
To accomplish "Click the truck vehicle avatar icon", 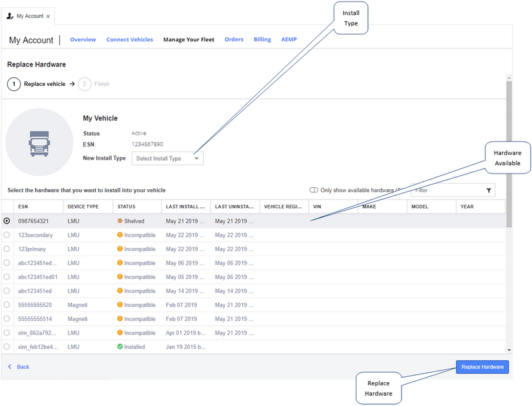I will click(x=39, y=143).
